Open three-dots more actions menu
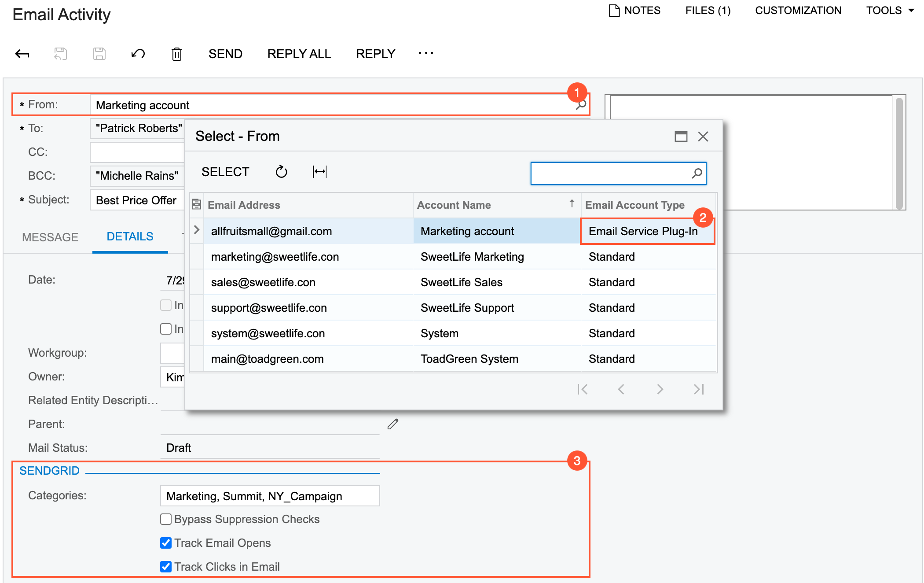The height and width of the screenshot is (583, 924). pos(425,53)
